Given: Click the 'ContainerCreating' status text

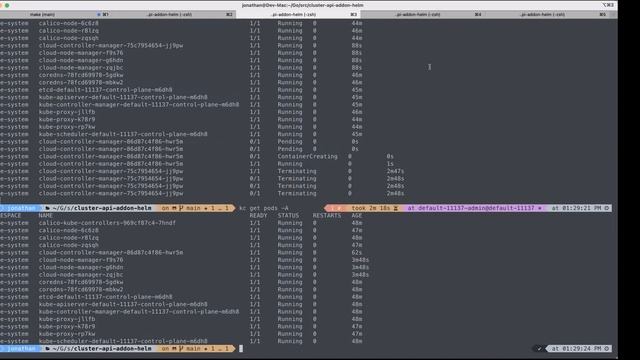Looking at the screenshot, I should (307, 156).
